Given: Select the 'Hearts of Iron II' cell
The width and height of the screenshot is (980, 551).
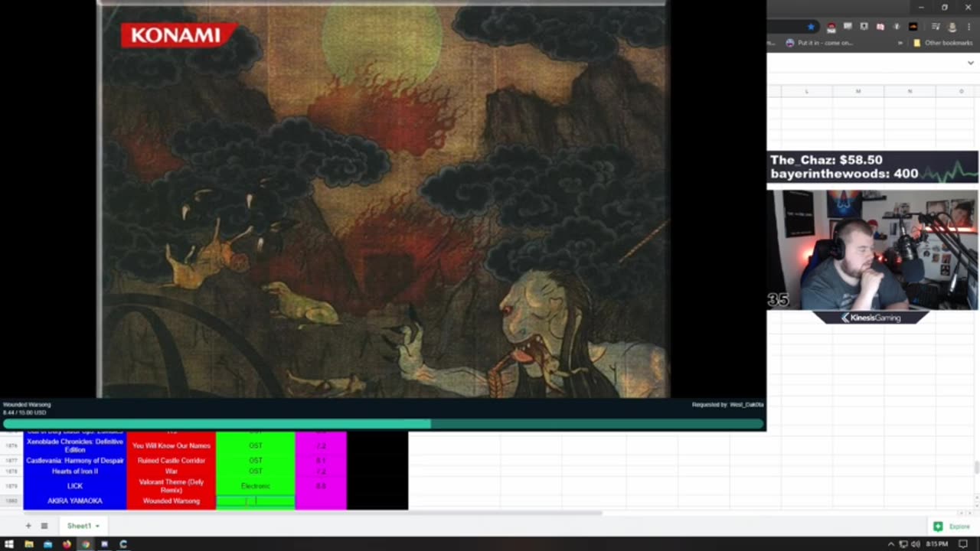Looking at the screenshot, I should point(75,471).
